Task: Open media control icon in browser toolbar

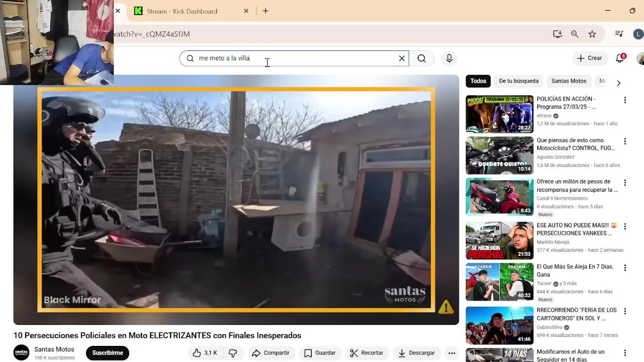Action: (x=619, y=34)
